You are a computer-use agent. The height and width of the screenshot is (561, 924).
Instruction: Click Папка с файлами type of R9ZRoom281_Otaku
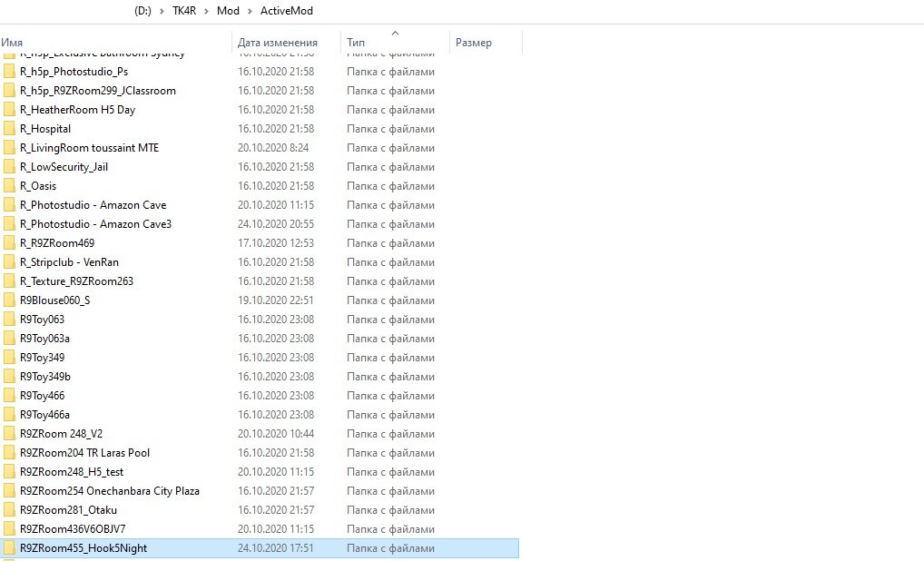[x=390, y=510]
